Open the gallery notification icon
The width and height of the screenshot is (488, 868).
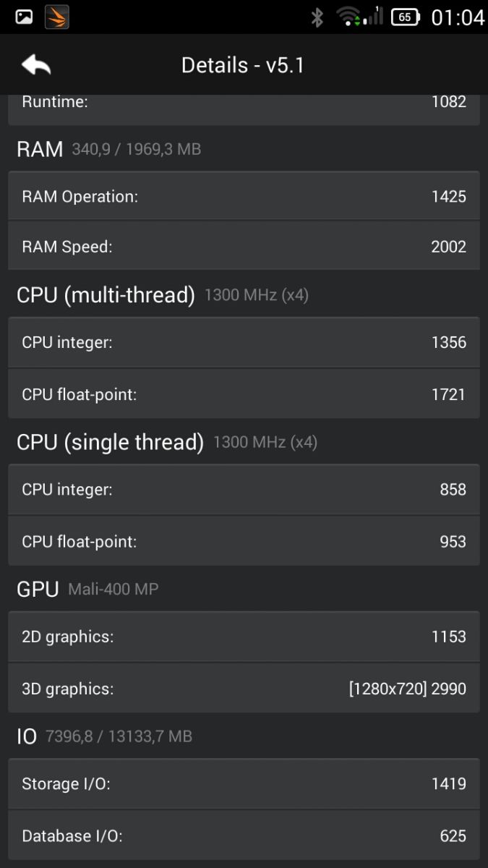click(24, 17)
